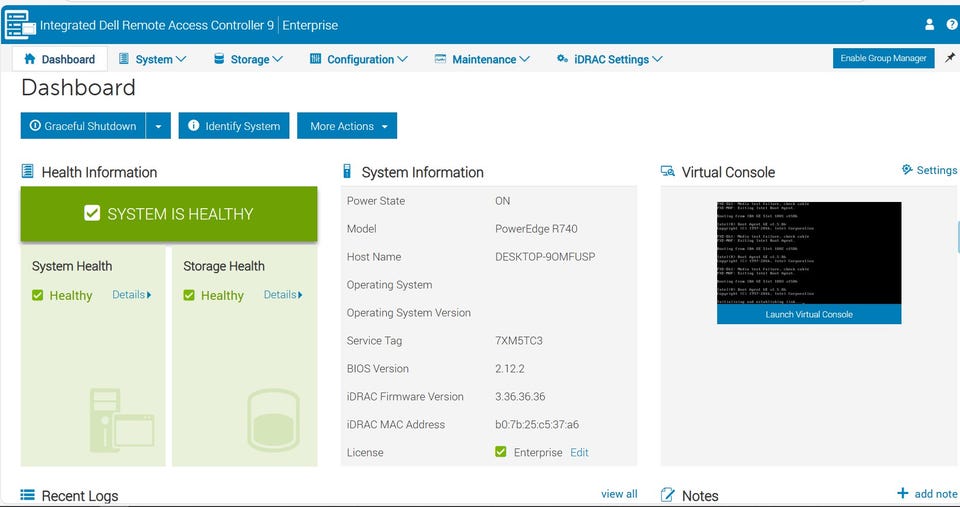Image resolution: width=960 pixels, height=507 pixels.
Task: Open the More Actions dropdown
Action: (x=346, y=126)
